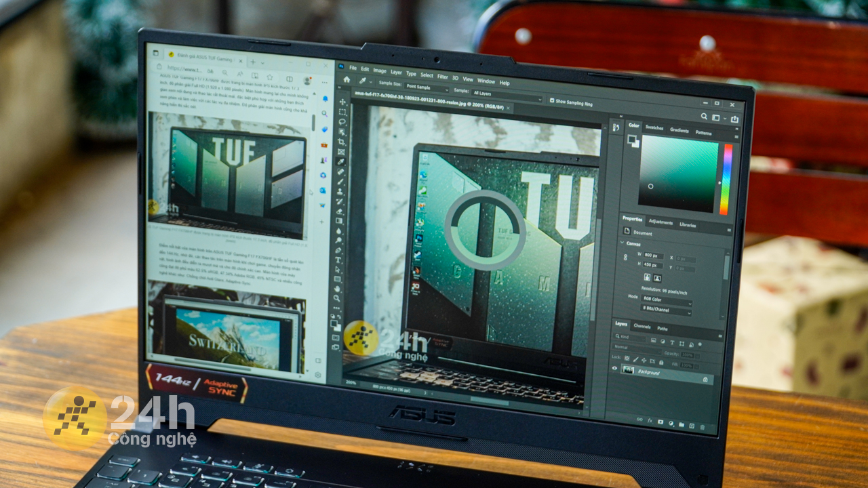Click inside the color picker field
The height and width of the screenshot is (488, 868).
678,173
